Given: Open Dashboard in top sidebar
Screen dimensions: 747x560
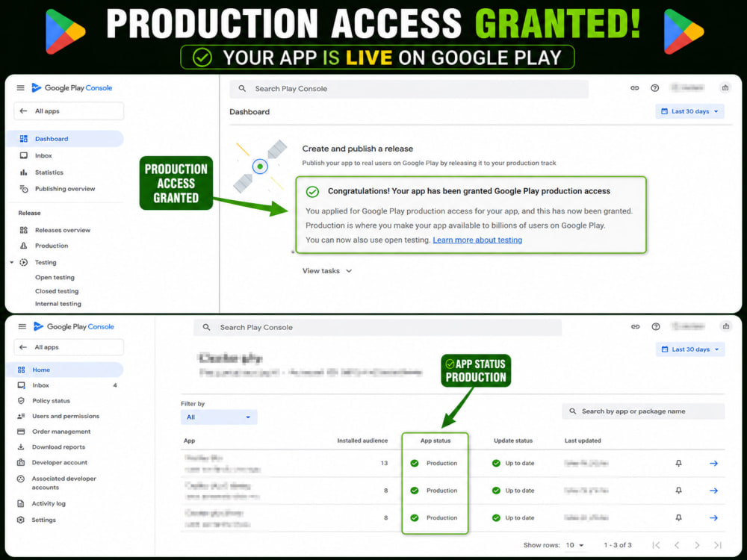Looking at the screenshot, I should tap(65, 139).
